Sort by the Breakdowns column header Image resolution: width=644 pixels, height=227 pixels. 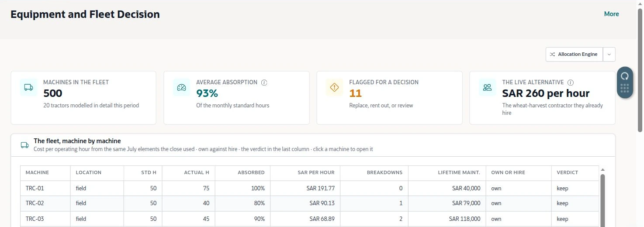[374, 172]
